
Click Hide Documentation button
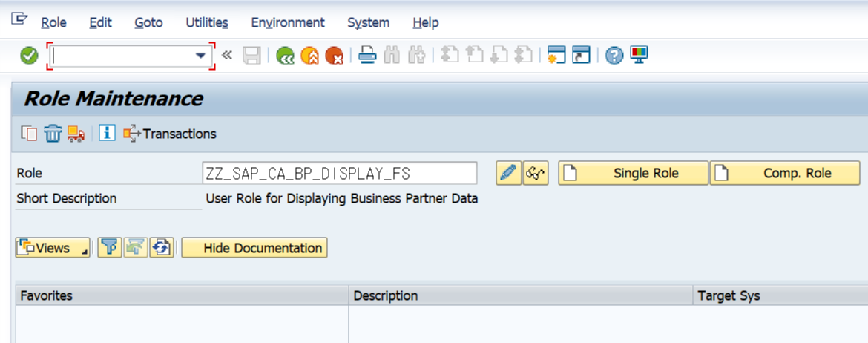pos(254,248)
